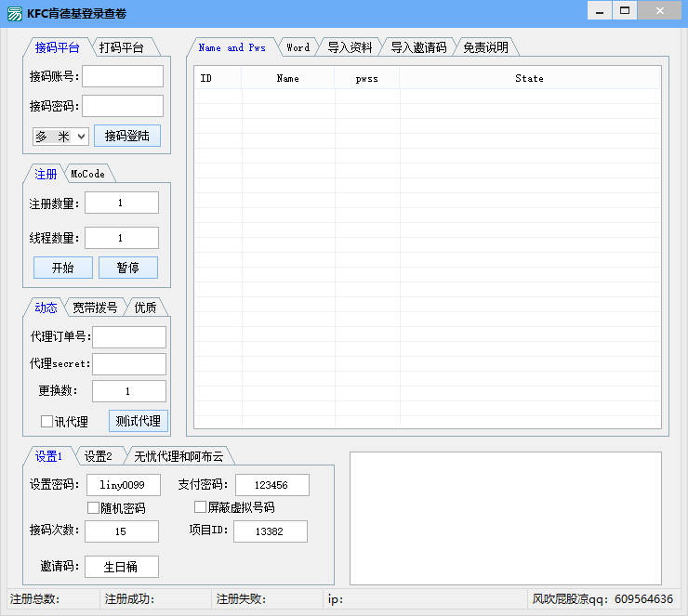Focus the 代理订单号 input field
688x616 pixels.
point(129,336)
